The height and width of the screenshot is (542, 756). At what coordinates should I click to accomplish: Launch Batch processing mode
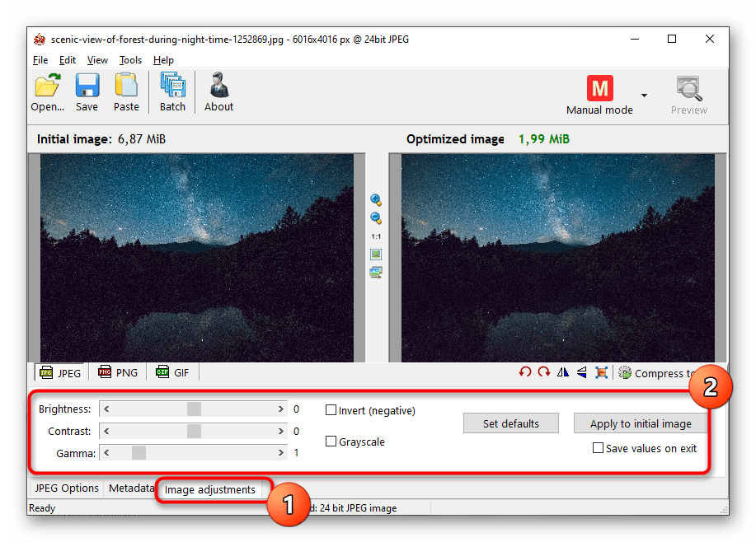(172, 93)
